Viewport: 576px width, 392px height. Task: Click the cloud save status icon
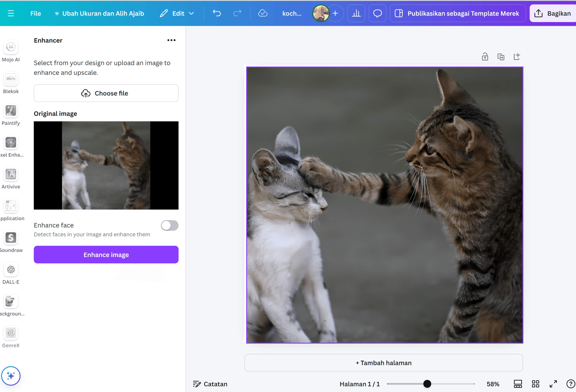(263, 13)
